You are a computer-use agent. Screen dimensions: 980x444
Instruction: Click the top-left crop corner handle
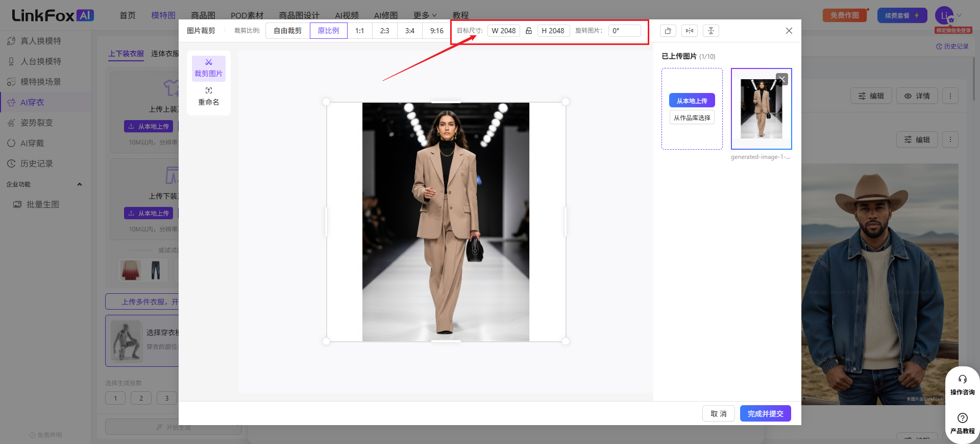326,102
